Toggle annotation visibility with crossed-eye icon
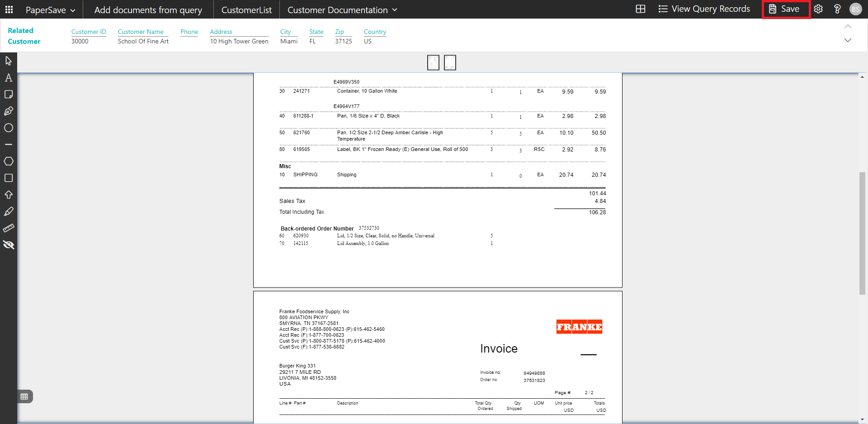868x424 pixels. pos(8,245)
